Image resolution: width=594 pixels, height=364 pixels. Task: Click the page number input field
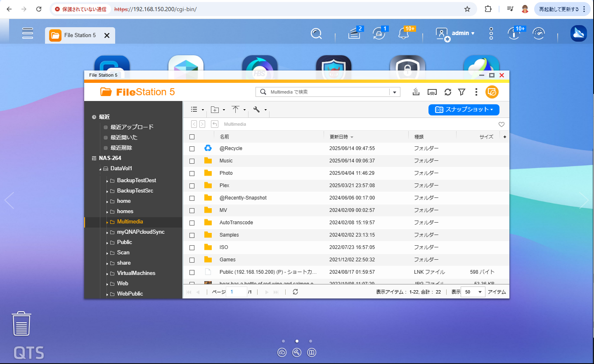pos(237,292)
